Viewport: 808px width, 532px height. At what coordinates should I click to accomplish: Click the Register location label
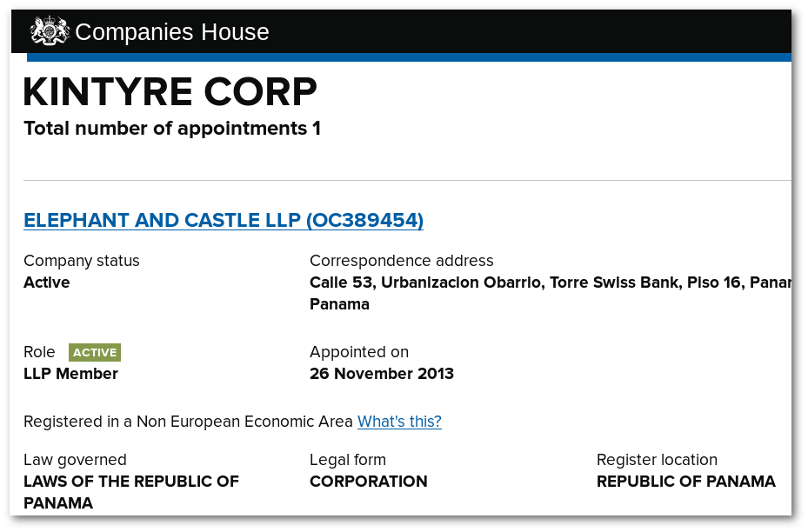(657, 459)
